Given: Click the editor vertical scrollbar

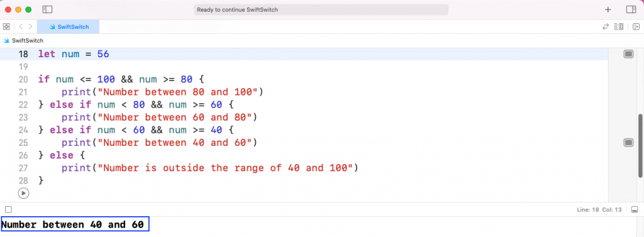Looking at the screenshot, I should [641, 146].
